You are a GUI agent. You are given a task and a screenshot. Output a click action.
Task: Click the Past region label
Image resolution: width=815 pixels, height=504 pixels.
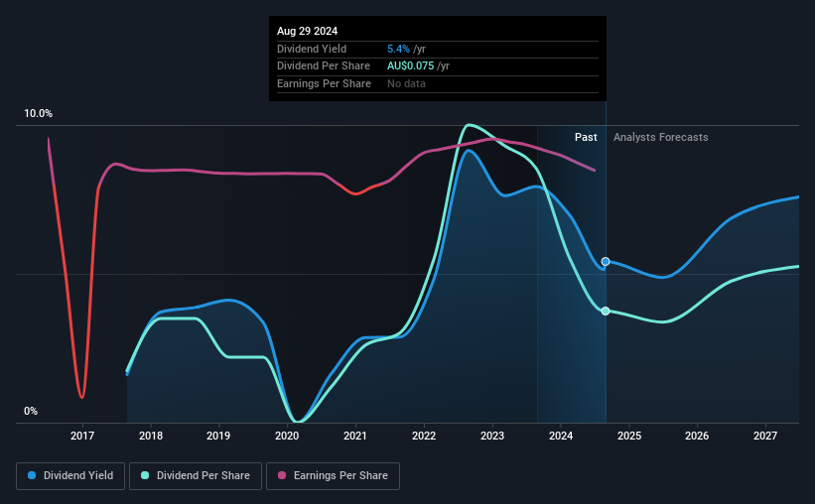pyautogui.click(x=586, y=137)
